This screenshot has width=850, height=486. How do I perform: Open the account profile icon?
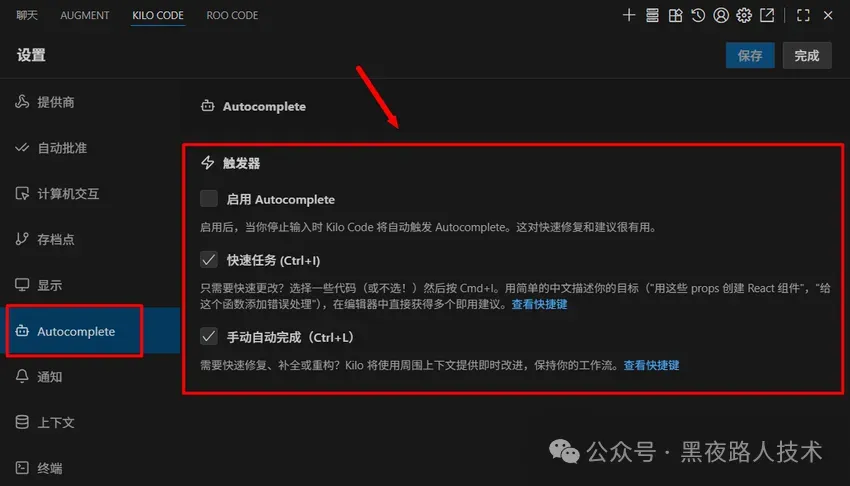tap(721, 15)
